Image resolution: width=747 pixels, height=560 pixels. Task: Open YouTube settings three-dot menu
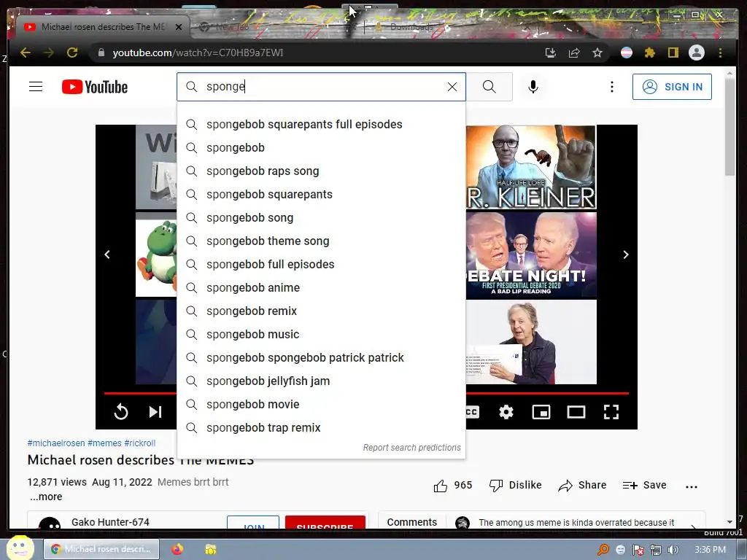click(612, 87)
